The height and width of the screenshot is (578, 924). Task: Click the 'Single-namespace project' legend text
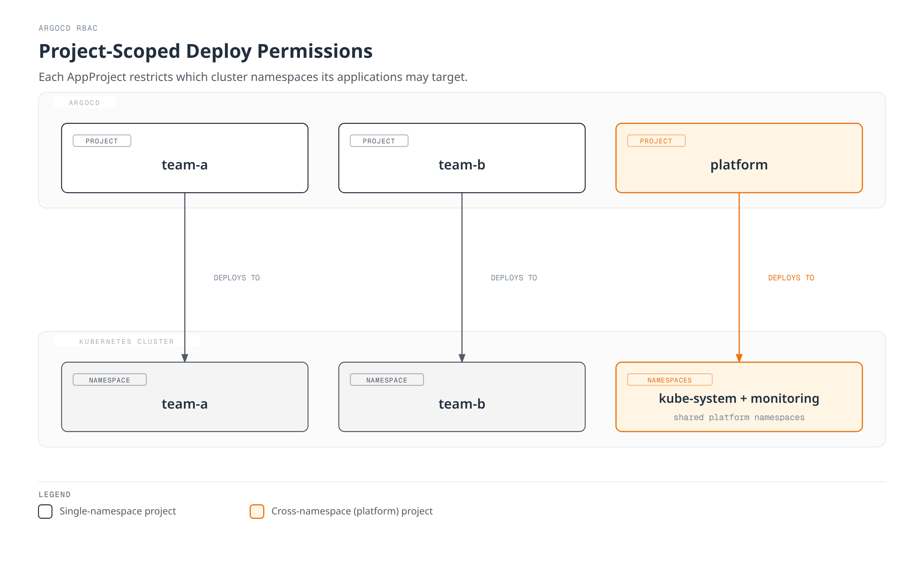[118, 511]
